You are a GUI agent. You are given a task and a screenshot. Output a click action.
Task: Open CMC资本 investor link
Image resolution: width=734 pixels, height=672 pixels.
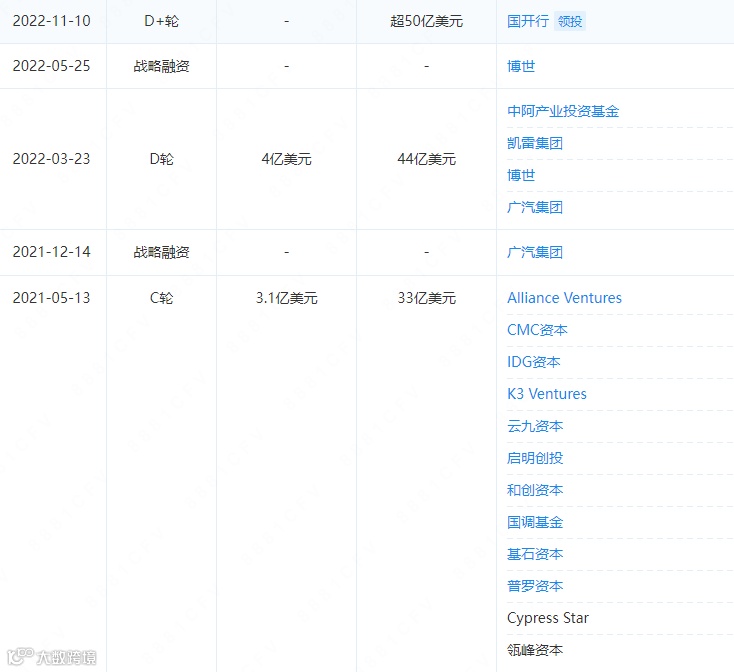tap(537, 330)
